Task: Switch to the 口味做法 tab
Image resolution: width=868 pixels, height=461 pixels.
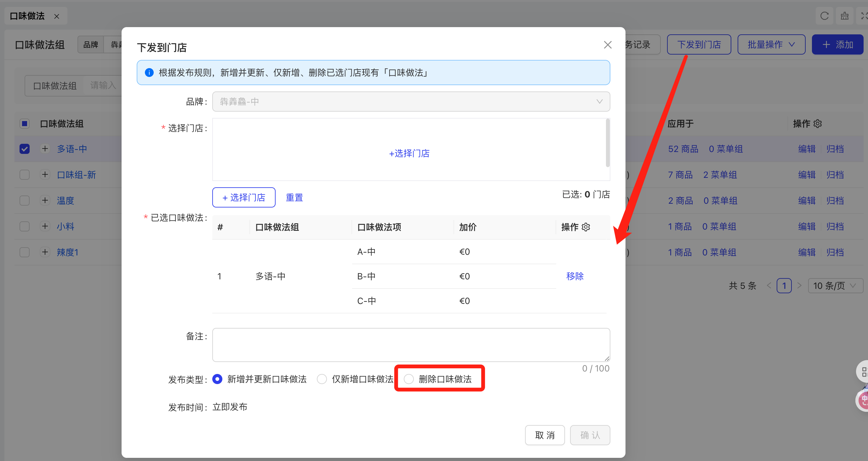Action: pyautogui.click(x=27, y=16)
